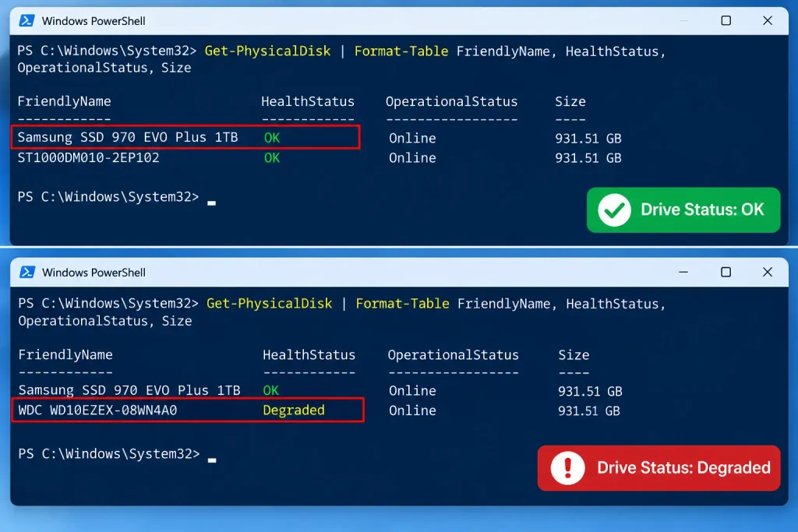This screenshot has width=798, height=532.
Task: Click the OK status of ST1000DM010-2EP102
Action: click(272, 158)
